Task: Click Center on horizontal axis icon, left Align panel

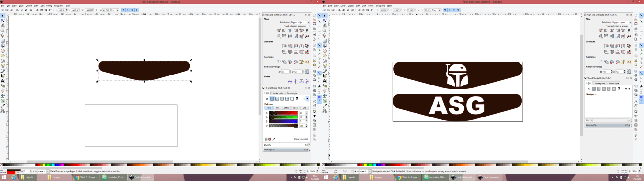Action: pyautogui.click(x=290, y=36)
